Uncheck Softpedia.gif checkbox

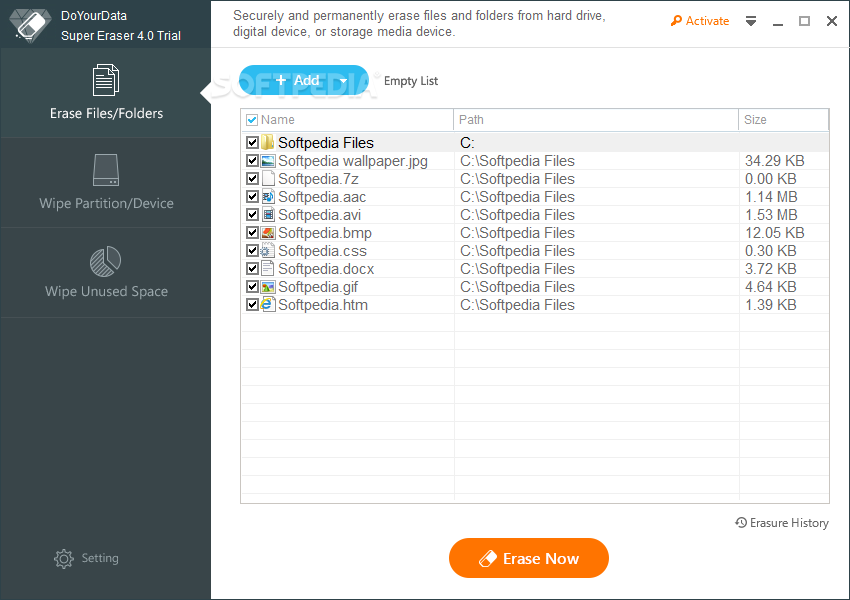pyautogui.click(x=252, y=286)
